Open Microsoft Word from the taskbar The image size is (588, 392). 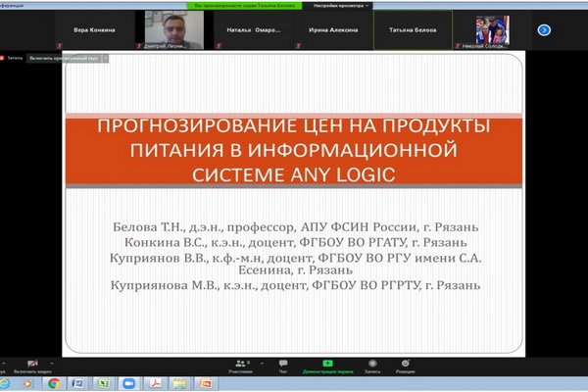[78, 383]
